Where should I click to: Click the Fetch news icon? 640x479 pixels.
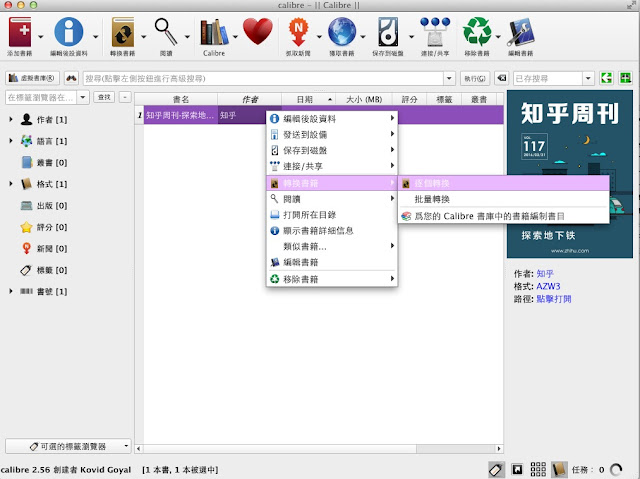click(298, 32)
